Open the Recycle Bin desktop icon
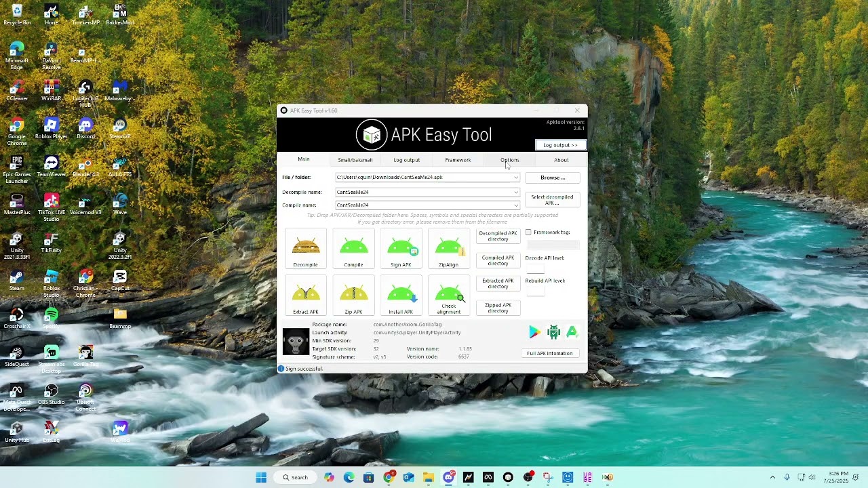The width and height of the screenshot is (868, 488). click(17, 14)
